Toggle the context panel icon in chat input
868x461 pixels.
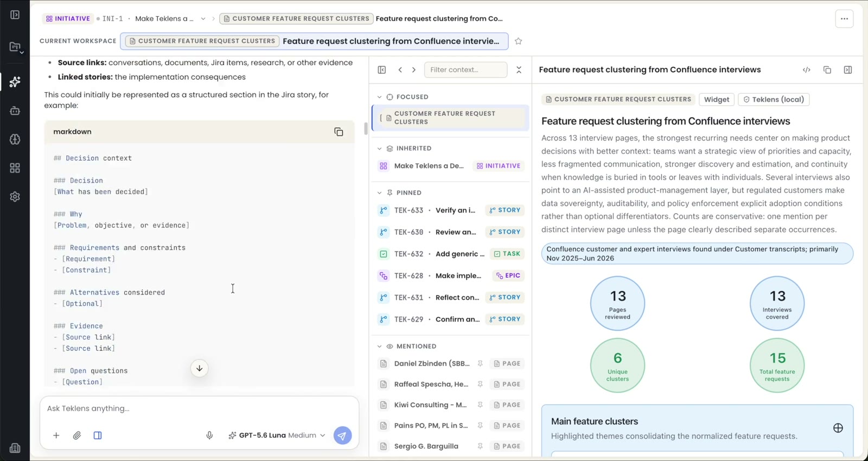pos(98,436)
